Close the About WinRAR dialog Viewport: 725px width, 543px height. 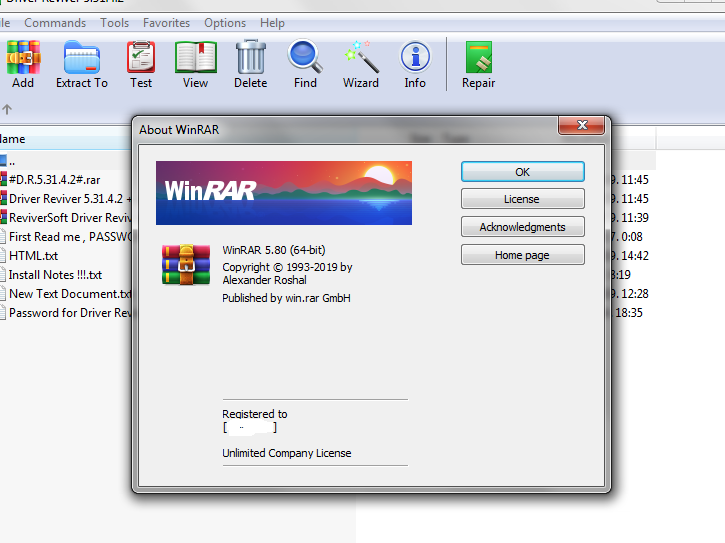click(x=582, y=125)
